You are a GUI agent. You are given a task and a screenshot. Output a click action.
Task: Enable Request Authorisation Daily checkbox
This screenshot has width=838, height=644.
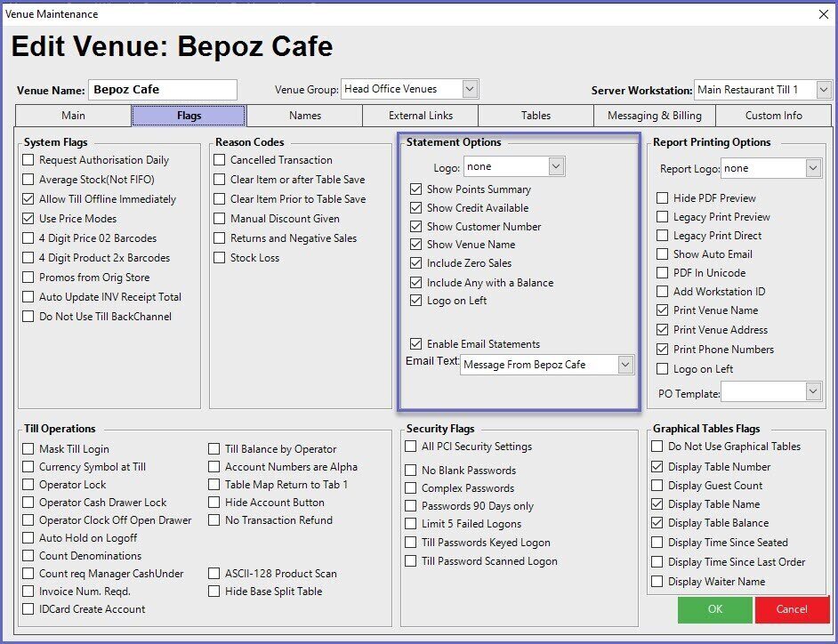[28, 160]
